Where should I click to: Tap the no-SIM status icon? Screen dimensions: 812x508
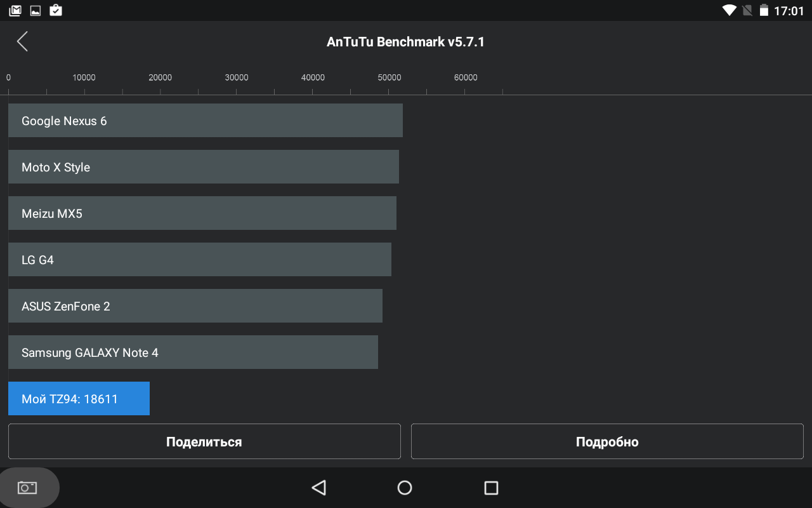coord(747,10)
